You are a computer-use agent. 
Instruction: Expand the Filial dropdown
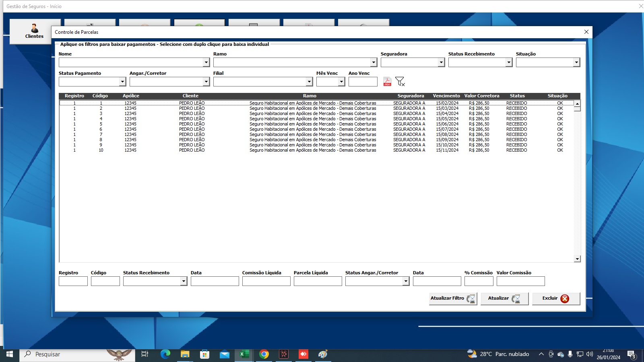pyautogui.click(x=309, y=82)
